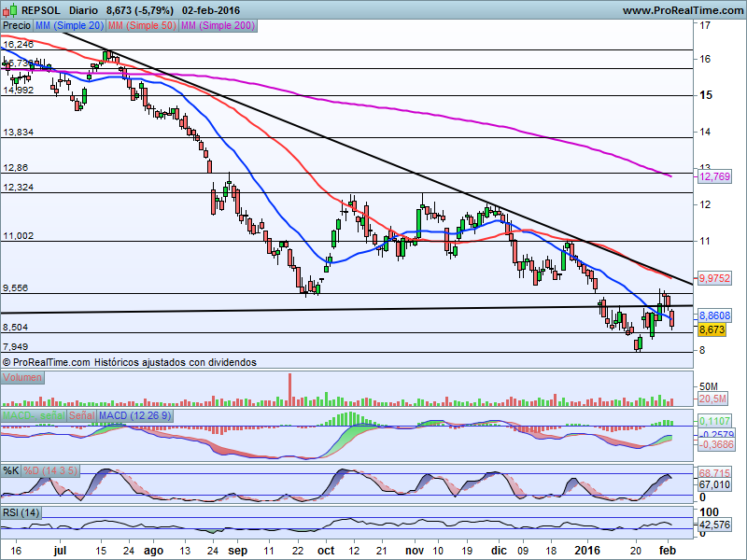This screenshot has height=560, width=747.
Task: Click the 11,002 horizontal level label
Action: click(19, 236)
